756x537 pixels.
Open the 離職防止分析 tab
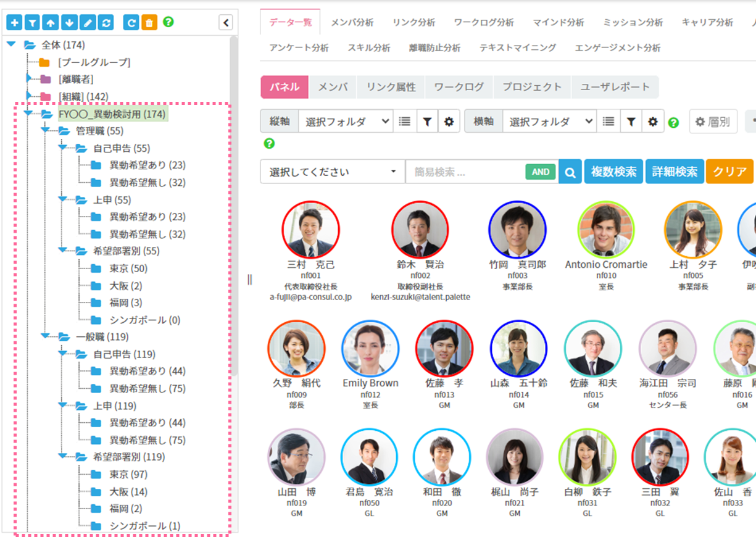[434, 48]
